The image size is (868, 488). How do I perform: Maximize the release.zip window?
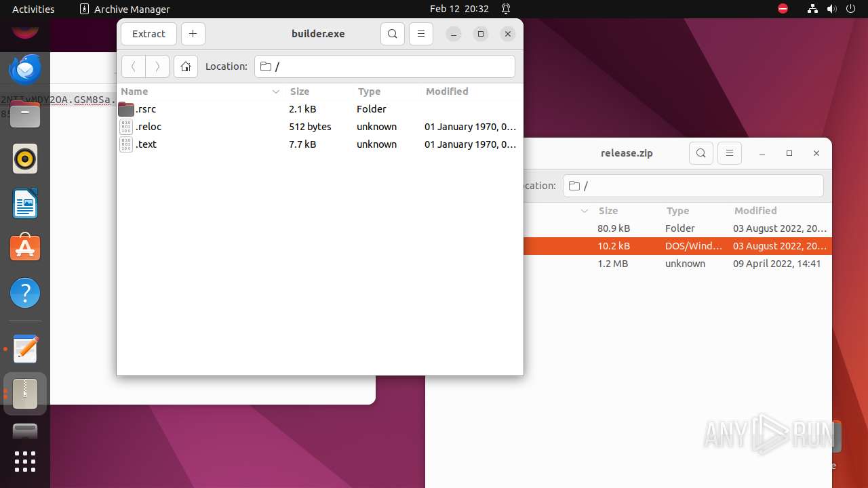(x=789, y=153)
